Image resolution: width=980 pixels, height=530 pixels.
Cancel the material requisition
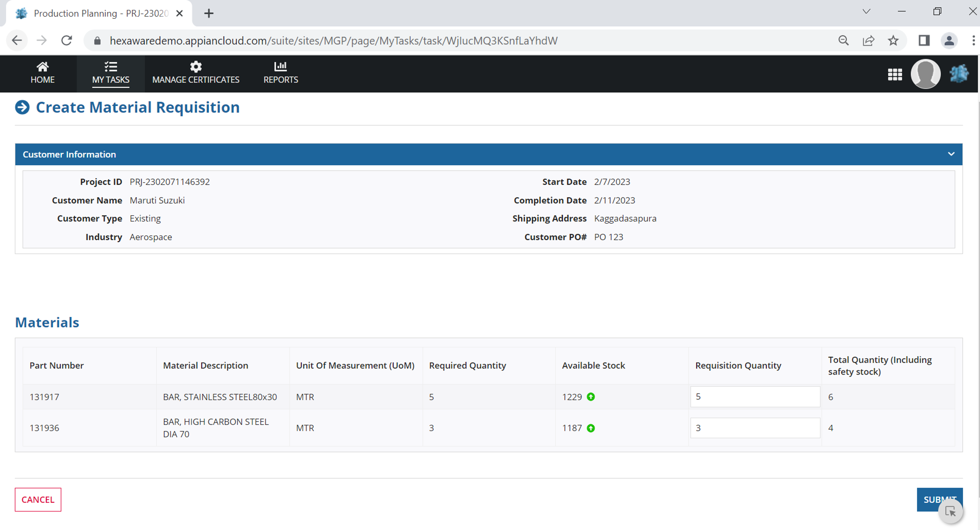[x=38, y=500]
